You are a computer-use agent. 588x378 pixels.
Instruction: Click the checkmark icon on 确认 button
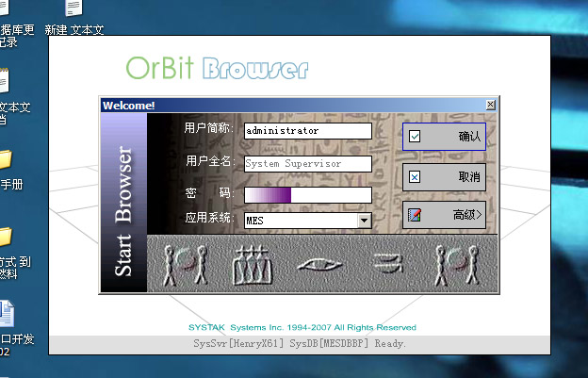(x=415, y=136)
